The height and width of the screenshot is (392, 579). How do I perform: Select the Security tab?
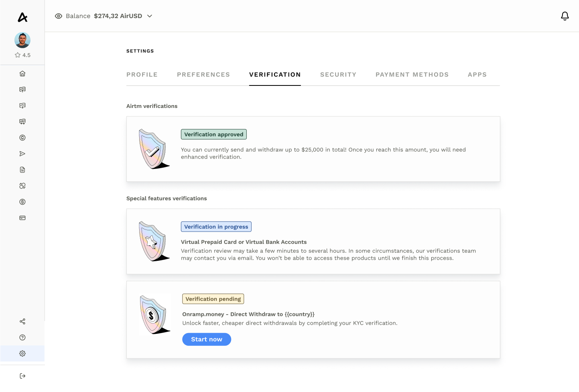tap(338, 75)
